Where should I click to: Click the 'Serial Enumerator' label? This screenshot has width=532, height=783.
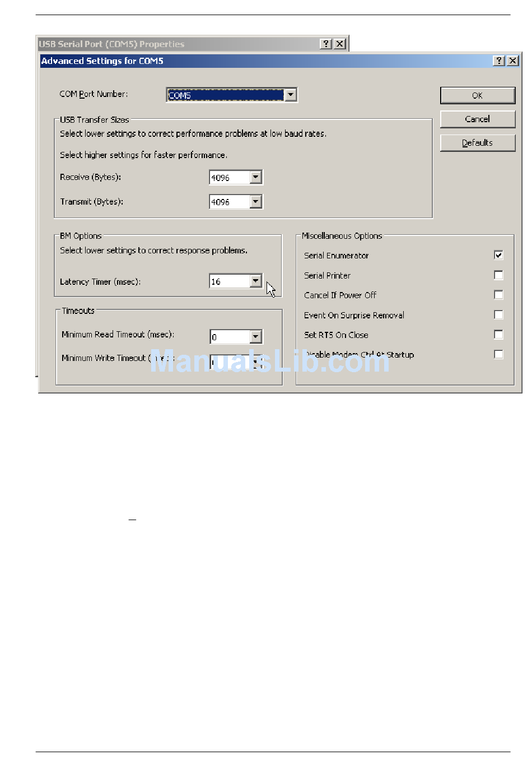tap(336, 256)
